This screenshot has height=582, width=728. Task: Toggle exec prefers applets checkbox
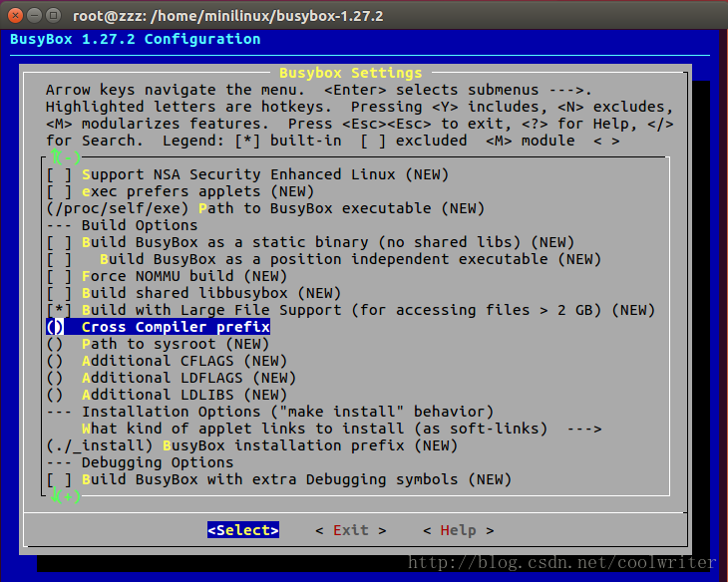tap(59, 191)
